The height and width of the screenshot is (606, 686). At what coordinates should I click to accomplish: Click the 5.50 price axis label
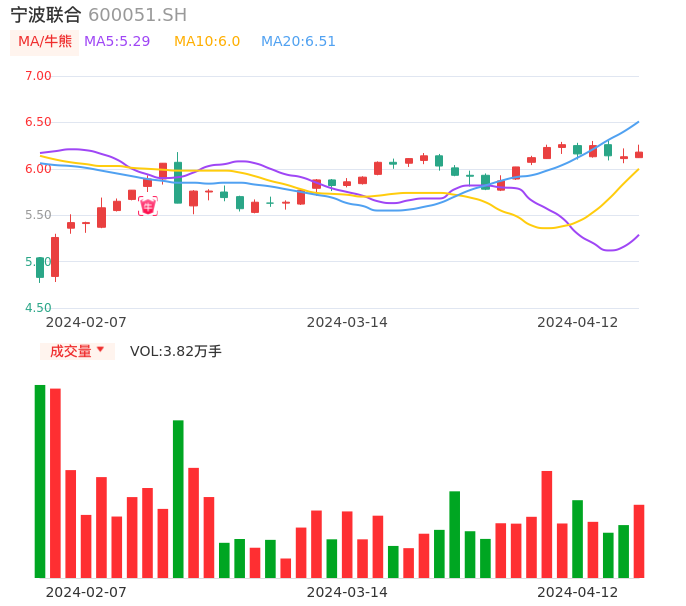click(x=38, y=215)
